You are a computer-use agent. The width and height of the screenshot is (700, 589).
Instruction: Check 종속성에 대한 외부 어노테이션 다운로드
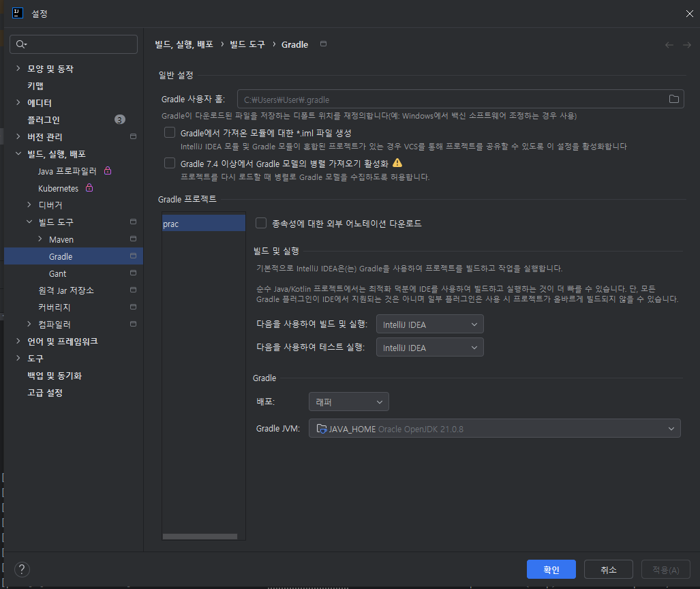(261, 223)
